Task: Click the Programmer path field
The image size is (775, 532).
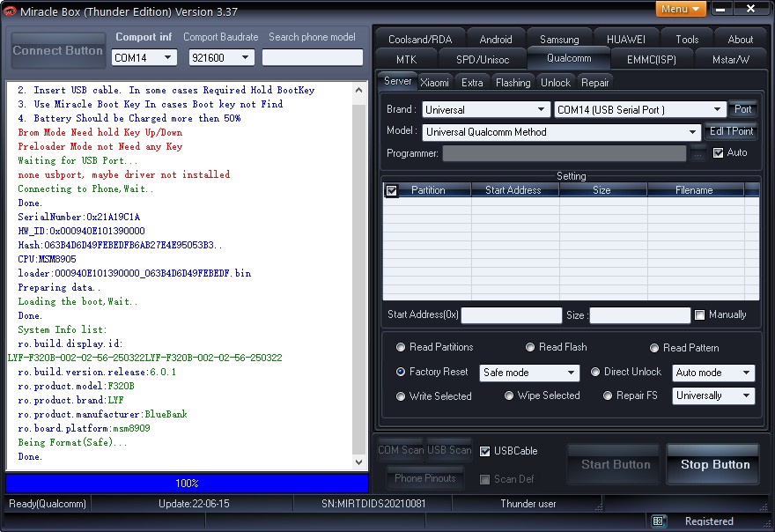Action: (x=565, y=153)
